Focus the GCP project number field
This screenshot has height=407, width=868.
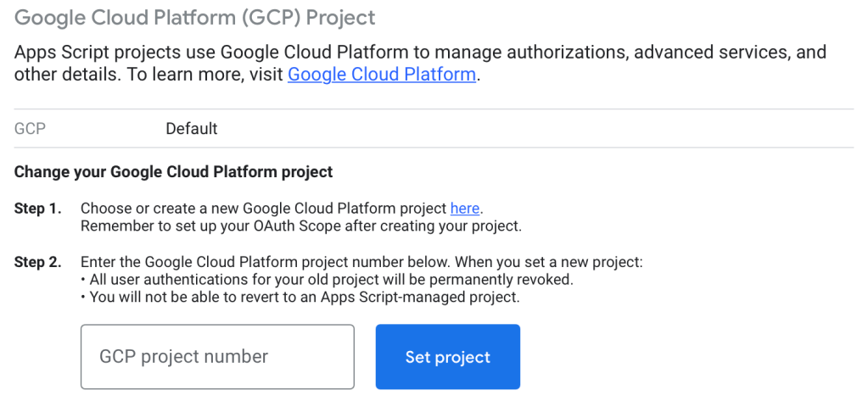[x=217, y=357]
